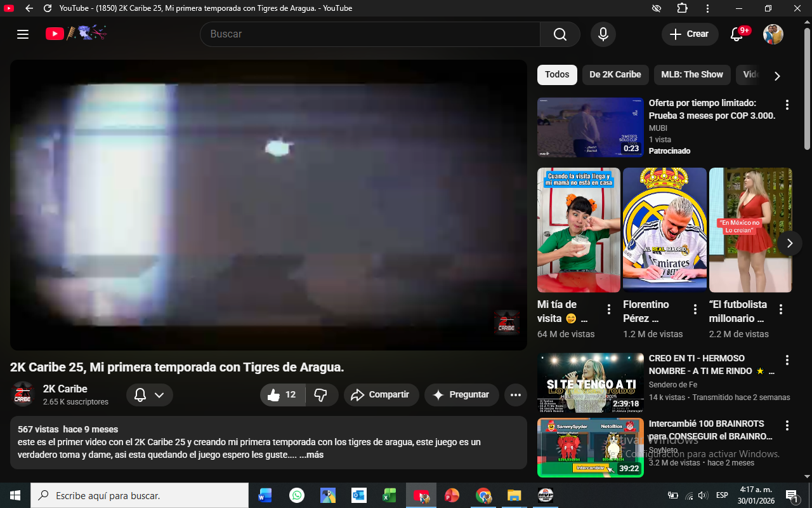Click the search magnifier button

pos(560,34)
